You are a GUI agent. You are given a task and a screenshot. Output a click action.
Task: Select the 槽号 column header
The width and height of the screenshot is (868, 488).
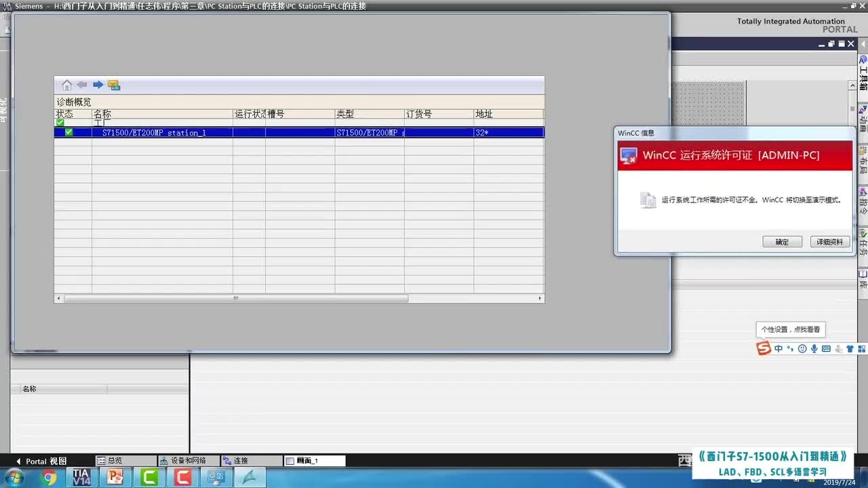click(300, 114)
